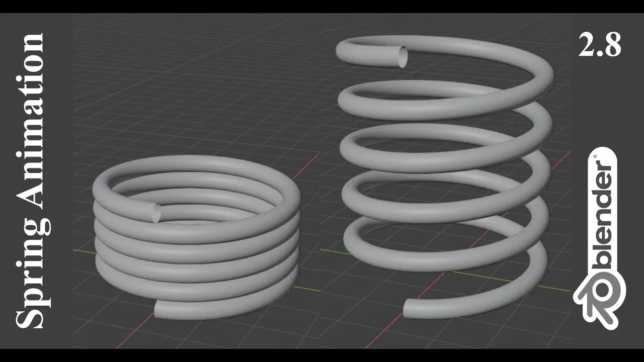Image resolution: width=644 pixels, height=362 pixels.
Task: Click the "Spring Animation" title text
Action: 32,181
